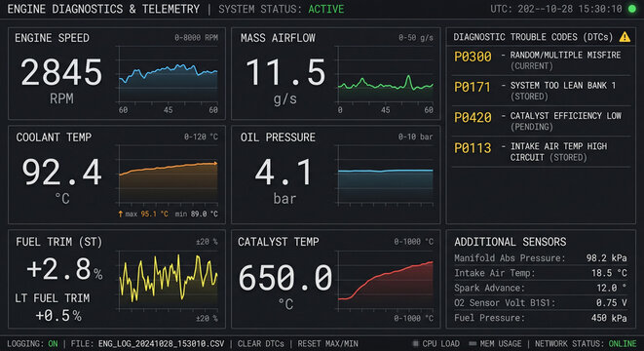Click the 4.1 bar oil pressure value
The height and width of the screenshot is (351, 644).
[284, 173]
